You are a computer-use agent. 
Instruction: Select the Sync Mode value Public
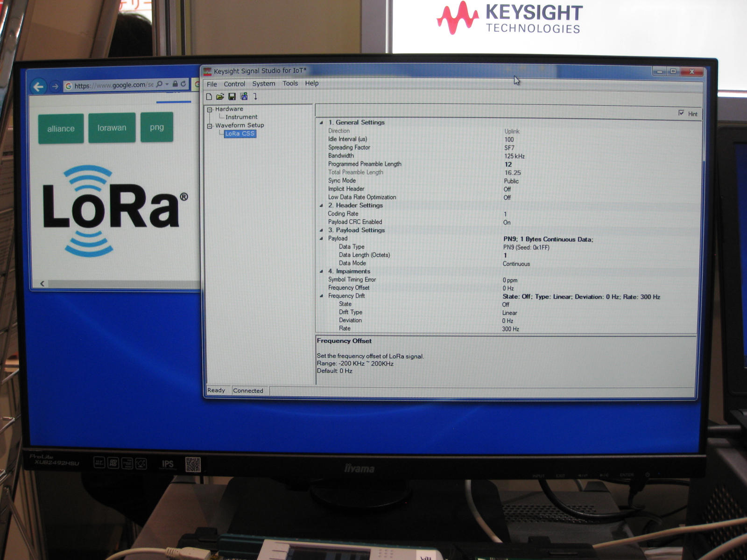tap(511, 181)
